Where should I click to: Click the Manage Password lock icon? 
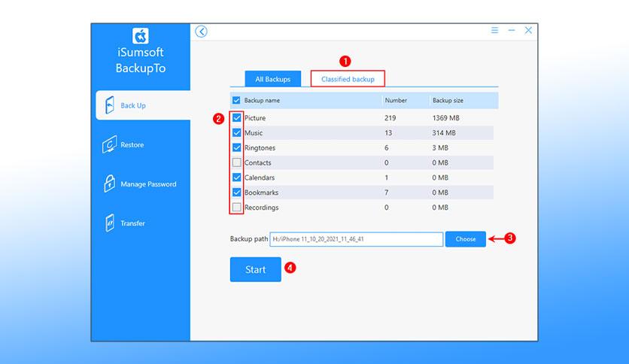pyautogui.click(x=110, y=184)
